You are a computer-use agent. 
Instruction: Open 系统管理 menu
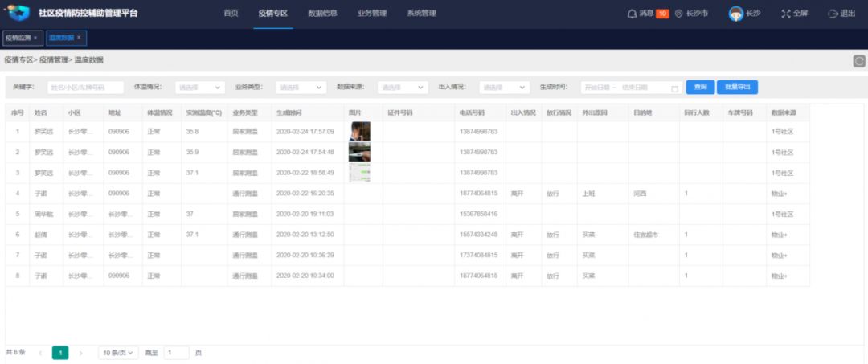click(x=421, y=14)
